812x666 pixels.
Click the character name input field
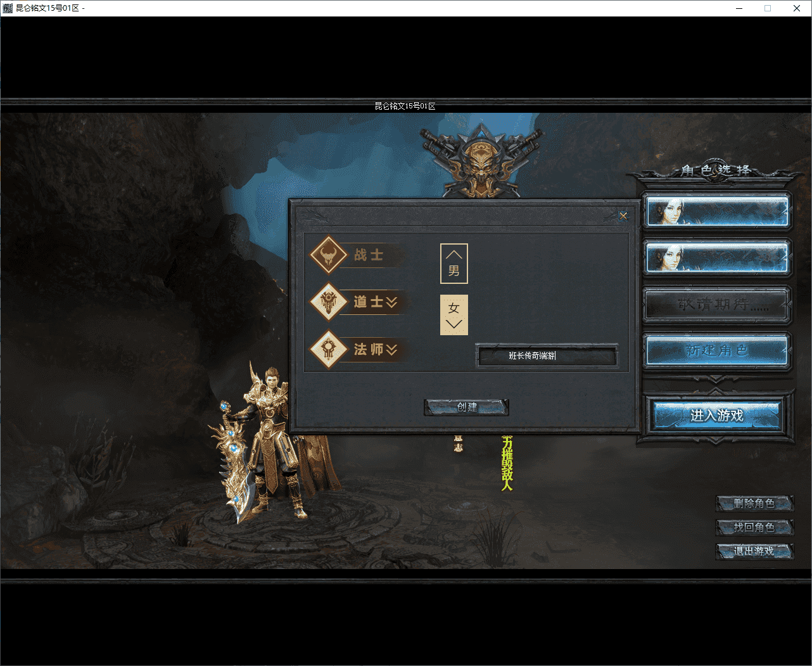(547, 356)
